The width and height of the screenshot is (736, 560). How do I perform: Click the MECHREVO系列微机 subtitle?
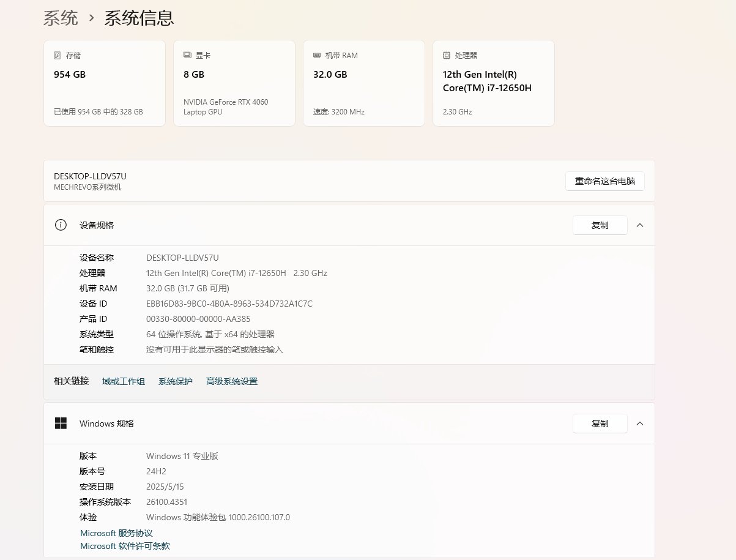87,187
